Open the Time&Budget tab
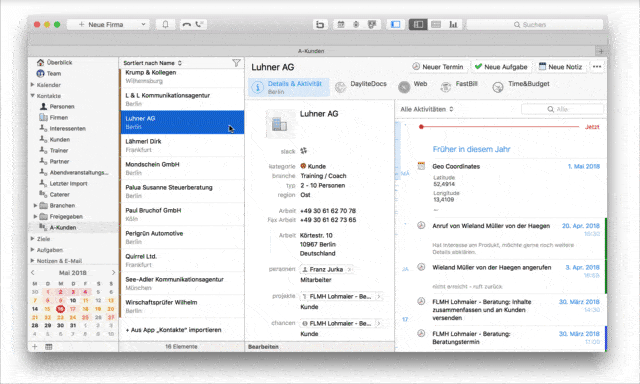640x384 pixels. 521,86
